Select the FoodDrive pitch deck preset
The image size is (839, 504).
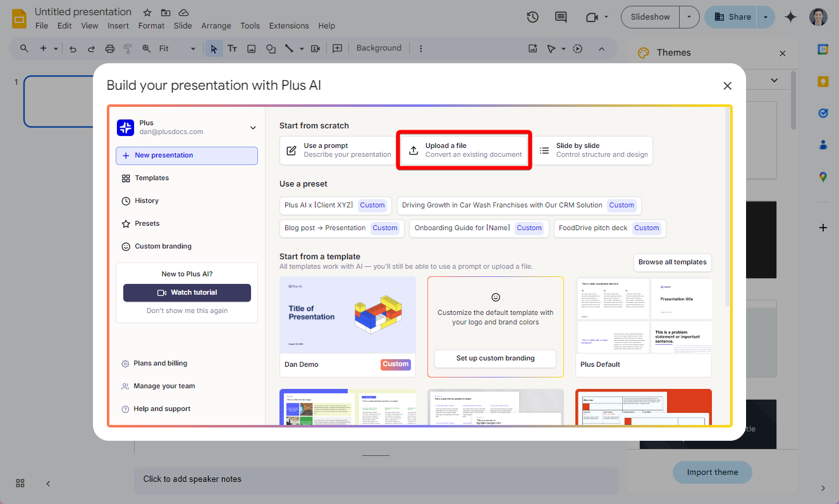click(x=609, y=228)
